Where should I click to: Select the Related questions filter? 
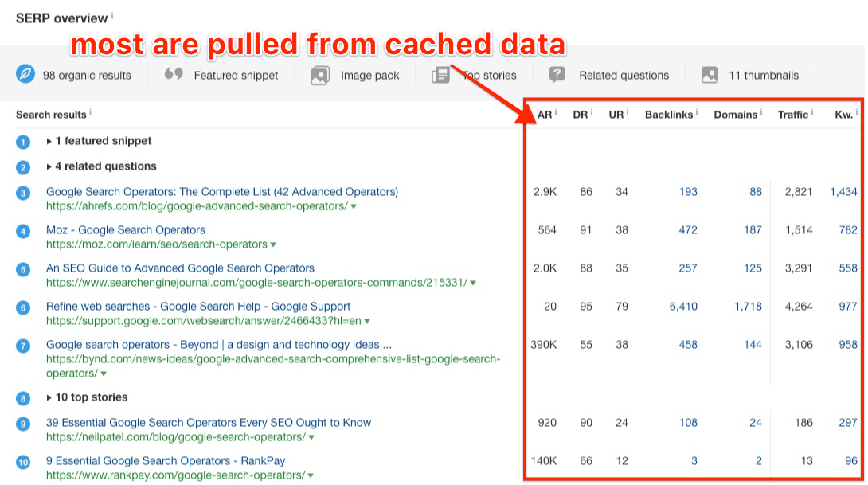pos(609,76)
